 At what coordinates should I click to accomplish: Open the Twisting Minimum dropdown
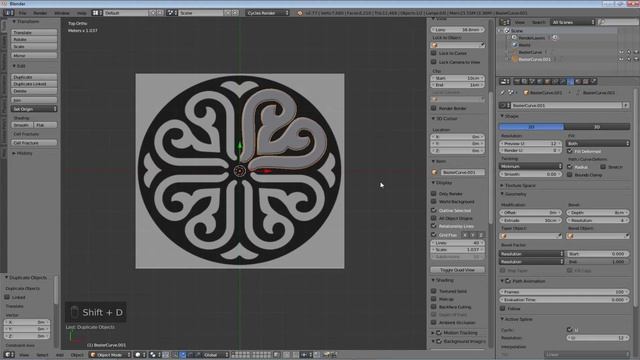tap(531, 167)
